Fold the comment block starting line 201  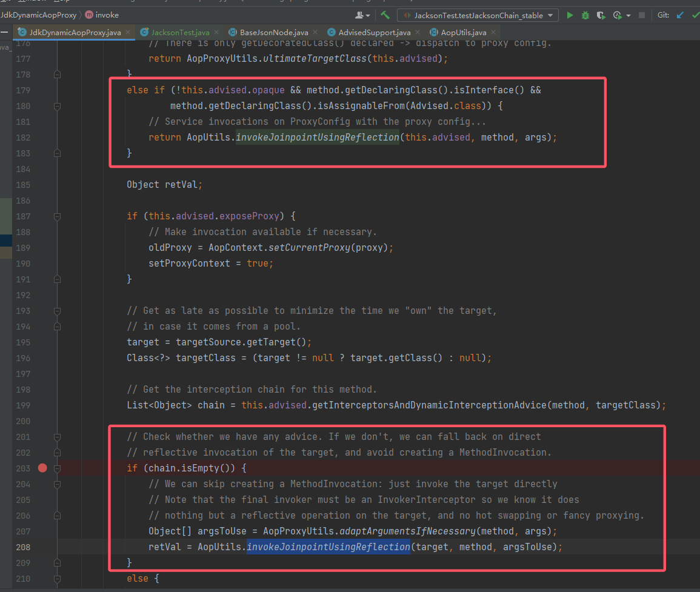[57, 437]
